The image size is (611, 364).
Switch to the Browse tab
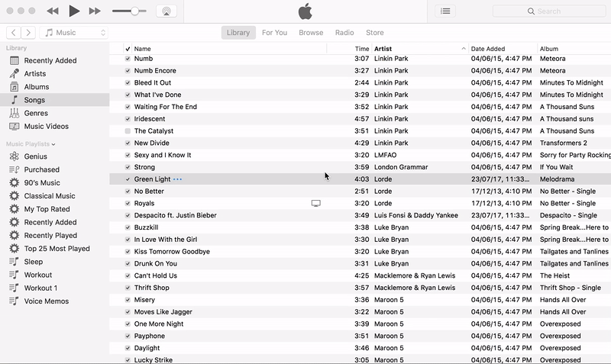(x=311, y=33)
